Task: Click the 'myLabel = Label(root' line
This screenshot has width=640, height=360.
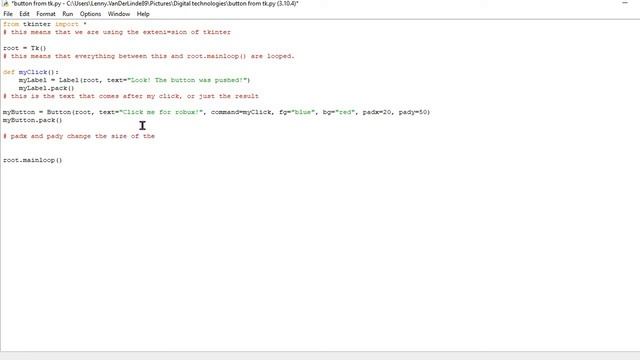Action: click(x=134, y=80)
